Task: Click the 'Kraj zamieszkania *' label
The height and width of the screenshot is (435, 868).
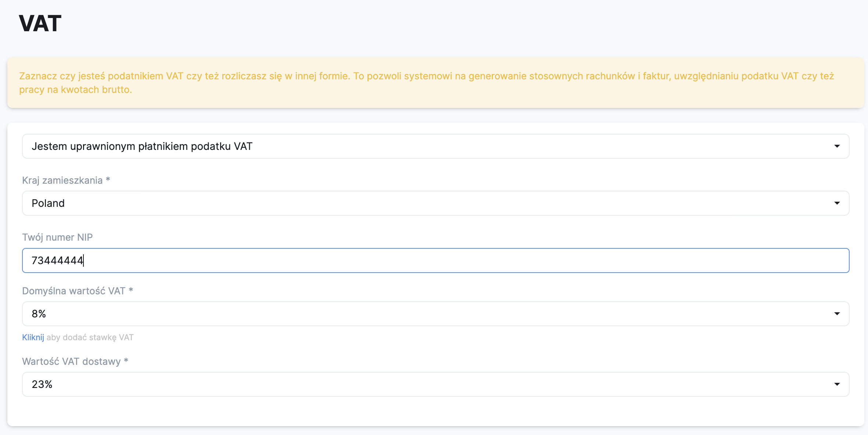Action: (x=66, y=180)
